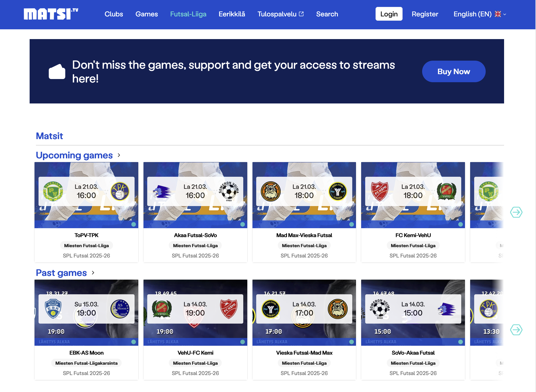
Task: Go to the Clubs menu item
Action: 114,14
